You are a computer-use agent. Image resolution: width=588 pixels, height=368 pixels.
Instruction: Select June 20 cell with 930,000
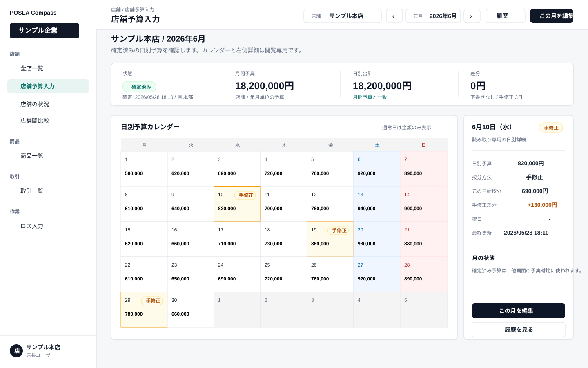click(x=377, y=239)
